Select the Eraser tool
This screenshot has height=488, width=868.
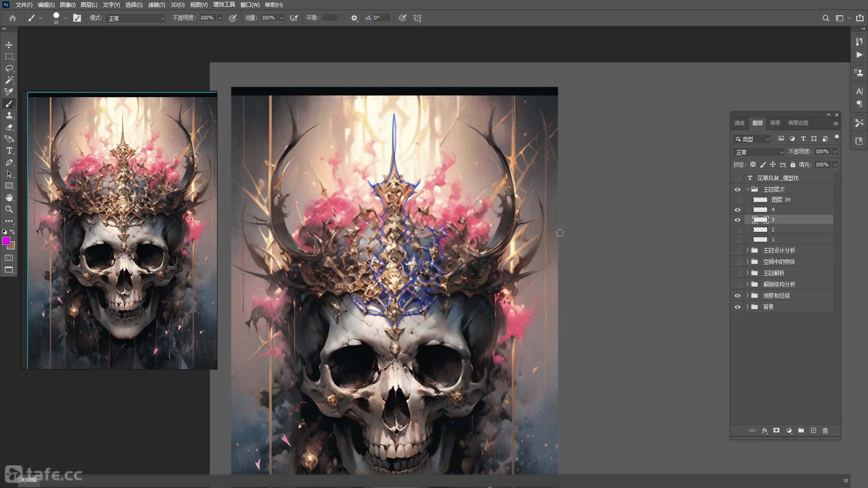coord(9,127)
